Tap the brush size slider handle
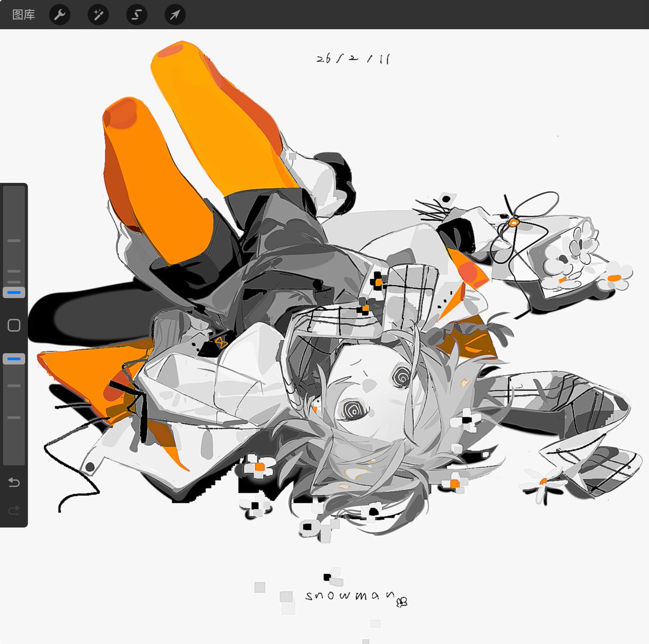The image size is (649, 644). 14,293
